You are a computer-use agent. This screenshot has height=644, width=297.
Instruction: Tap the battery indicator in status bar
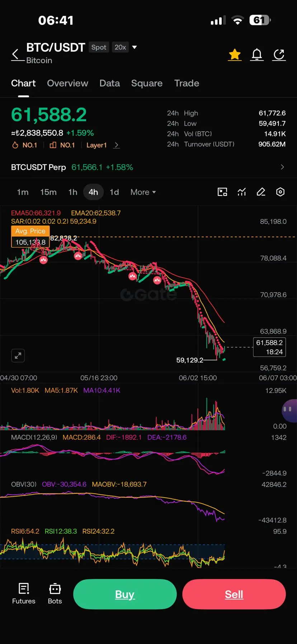(x=260, y=20)
